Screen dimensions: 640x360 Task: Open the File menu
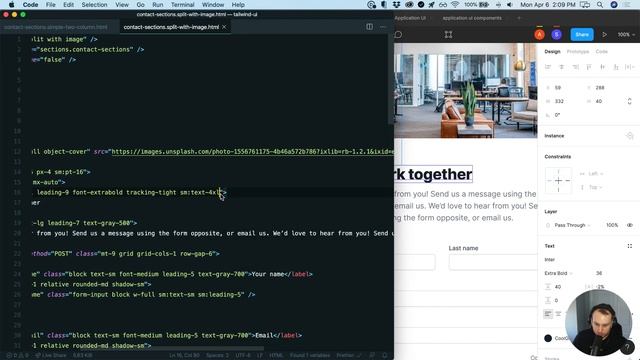pos(51,4)
